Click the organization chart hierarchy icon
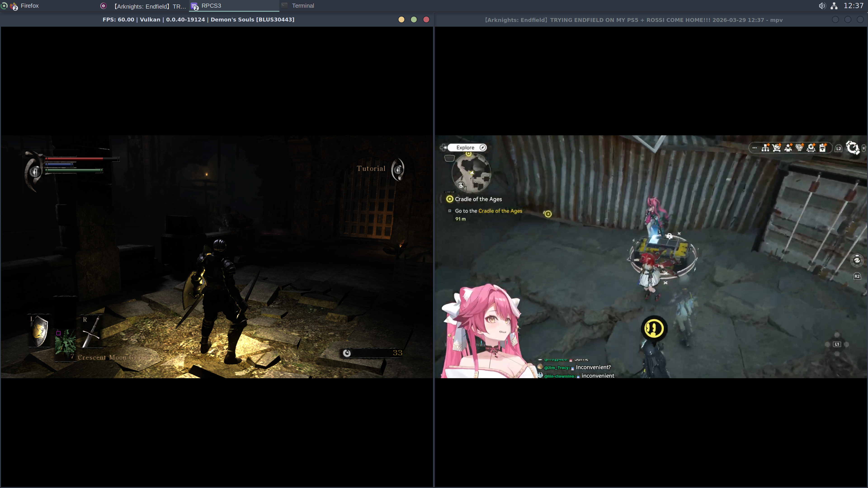The width and height of the screenshot is (868, 488). [765, 148]
